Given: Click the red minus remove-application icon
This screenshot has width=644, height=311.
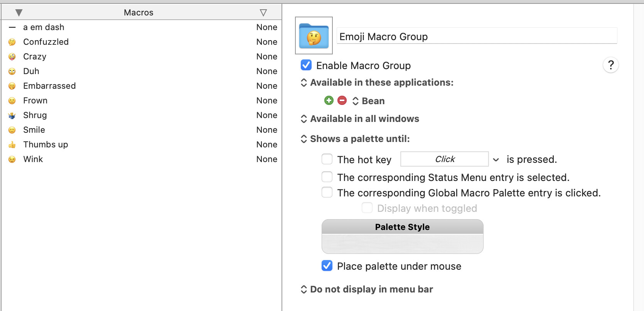Looking at the screenshot, I should click(x=342, y=101).
